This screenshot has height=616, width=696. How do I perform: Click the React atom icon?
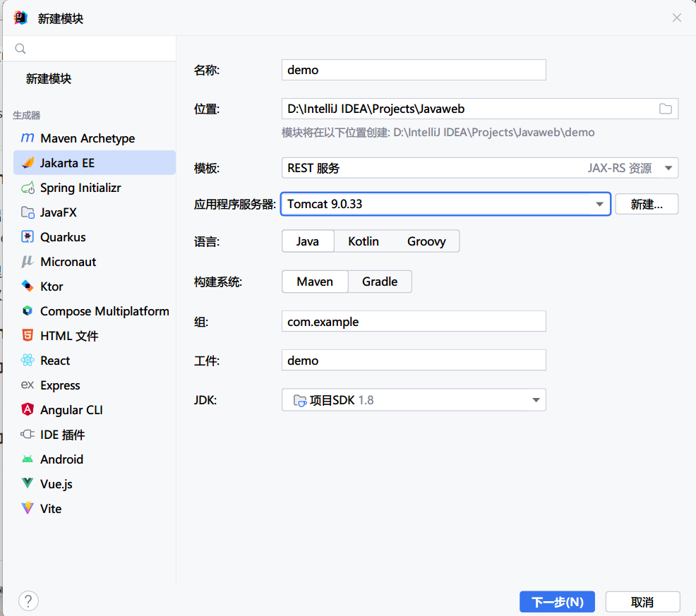pos(28,361)
